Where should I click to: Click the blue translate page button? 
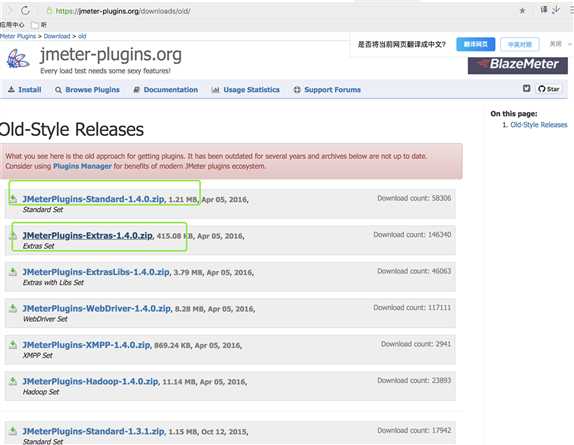[476, 44]
